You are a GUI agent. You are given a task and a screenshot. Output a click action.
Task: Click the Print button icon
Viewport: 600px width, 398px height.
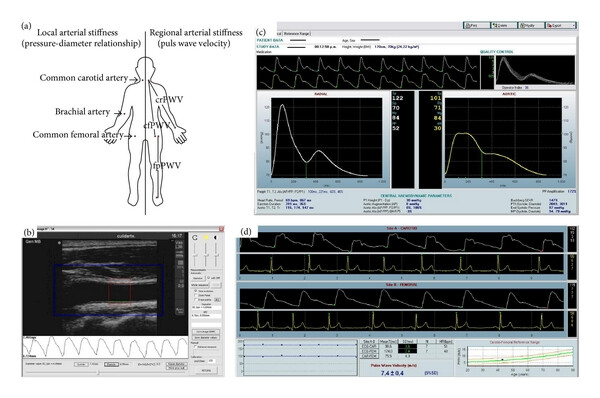coord(468,26)
